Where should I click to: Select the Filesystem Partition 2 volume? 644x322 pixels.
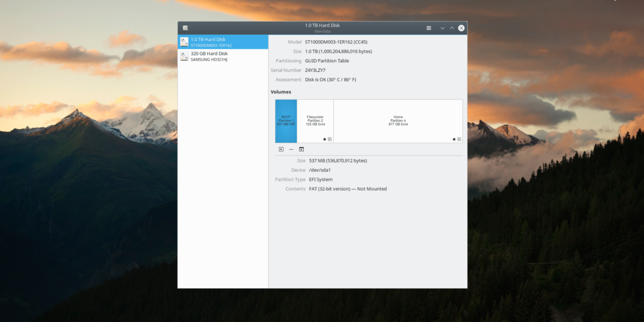point(315,121)
